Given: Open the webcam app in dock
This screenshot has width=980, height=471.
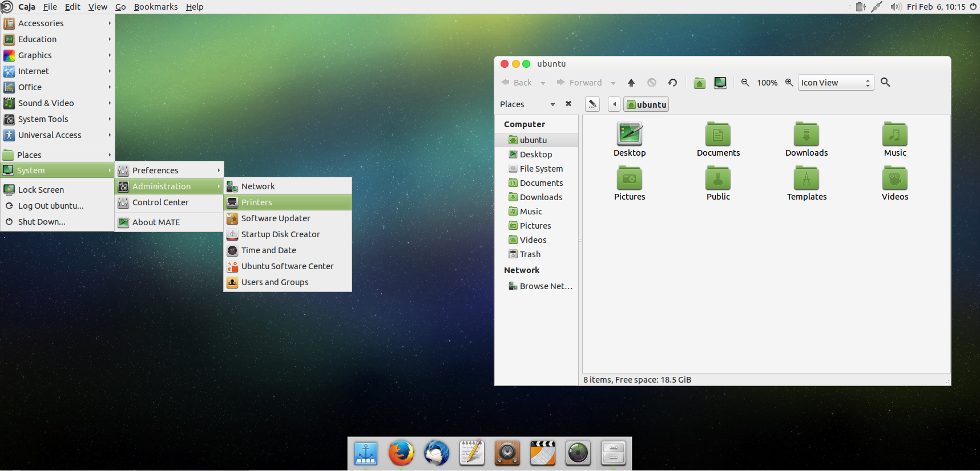Looking at the screenshot, I should tap(578, 453).
